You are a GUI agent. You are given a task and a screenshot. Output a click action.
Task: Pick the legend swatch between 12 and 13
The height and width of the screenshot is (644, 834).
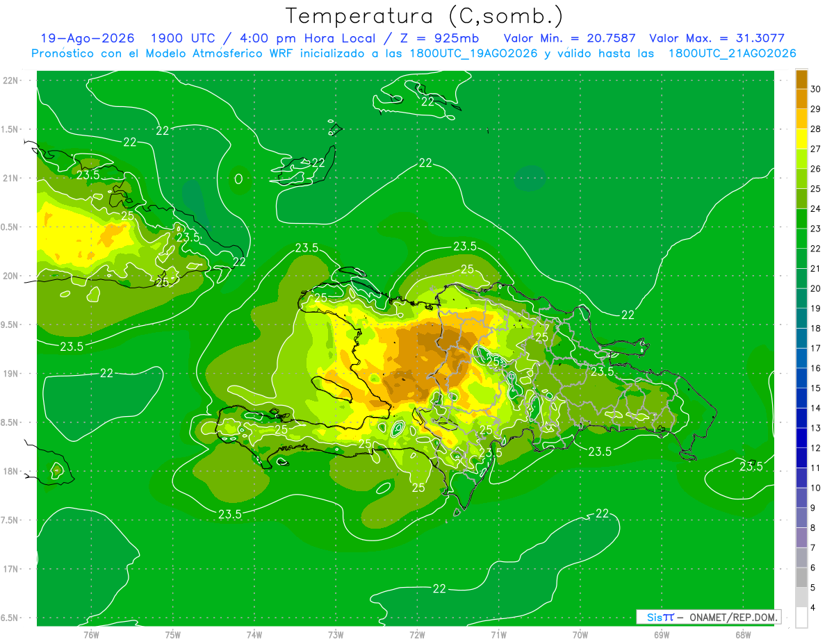click(x=801, y=438)
